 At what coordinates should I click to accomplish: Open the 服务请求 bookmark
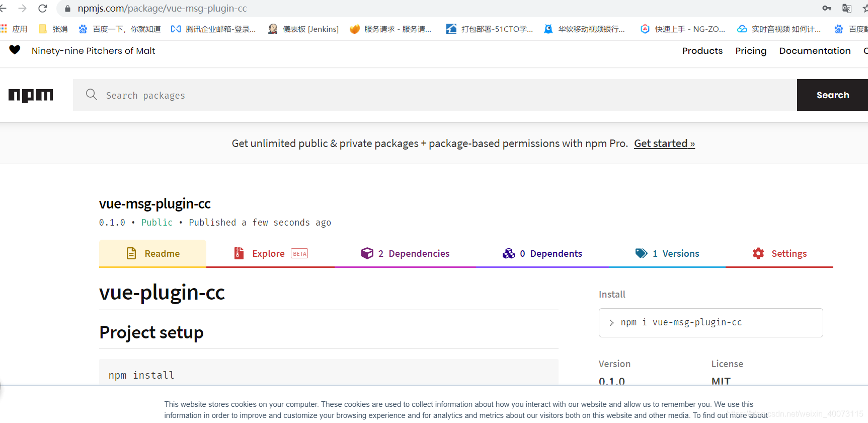[390, 29]
